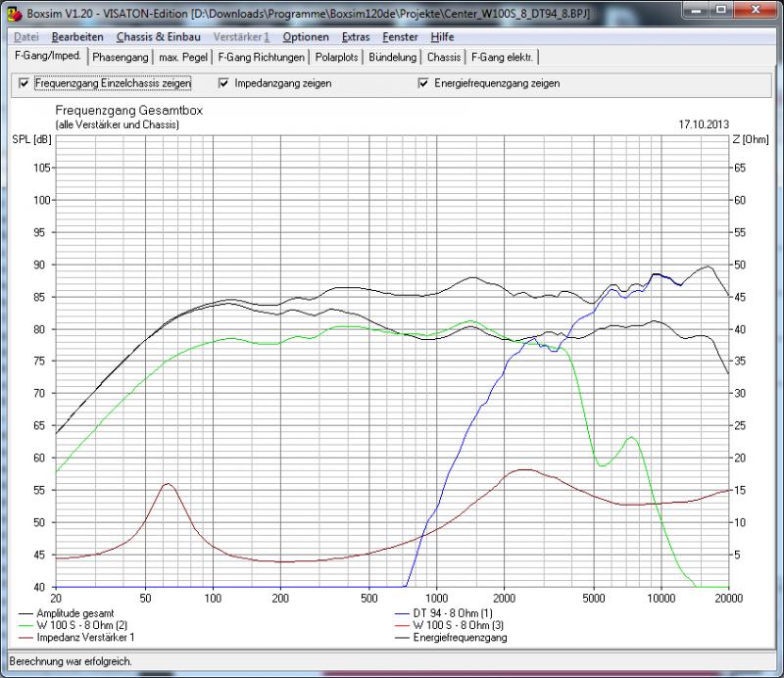
Task: Open the Fenster menu
Action: 400,37
